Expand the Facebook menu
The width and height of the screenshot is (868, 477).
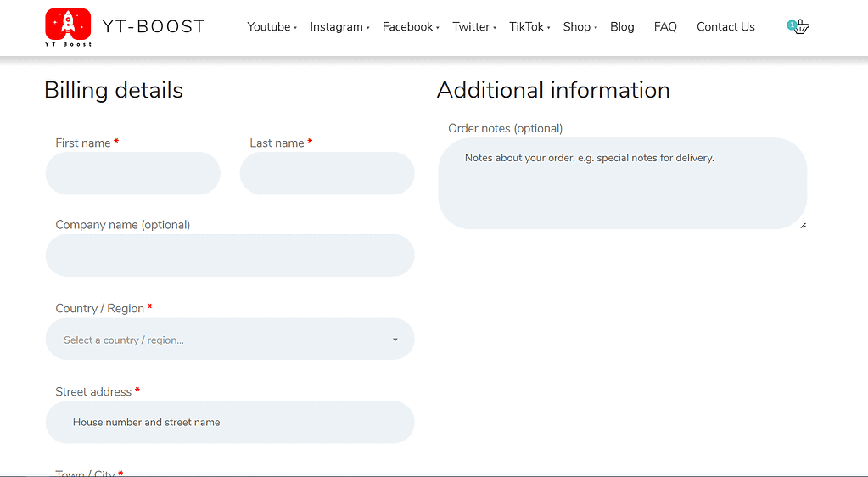(x=411, y=26)
